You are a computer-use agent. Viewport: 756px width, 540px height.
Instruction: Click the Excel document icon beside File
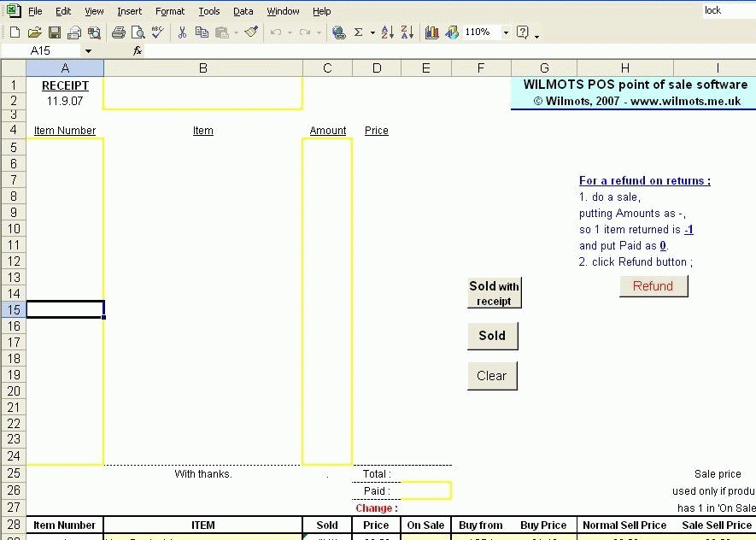click(14, 10)
